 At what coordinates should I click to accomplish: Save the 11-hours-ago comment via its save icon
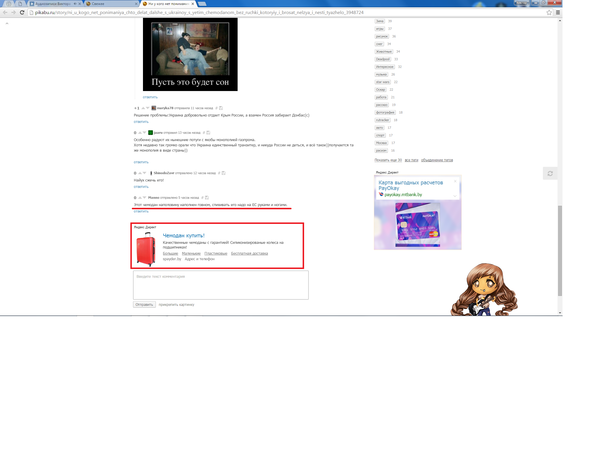coord(221,108)
